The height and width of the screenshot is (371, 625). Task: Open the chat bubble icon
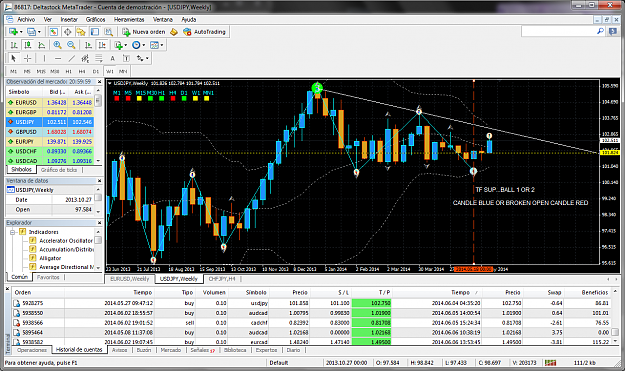point(613,32)
